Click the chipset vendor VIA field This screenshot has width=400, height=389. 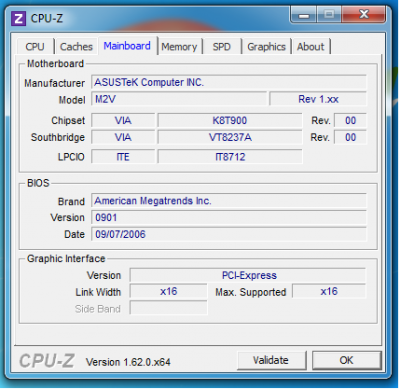(x=123, y=120)
